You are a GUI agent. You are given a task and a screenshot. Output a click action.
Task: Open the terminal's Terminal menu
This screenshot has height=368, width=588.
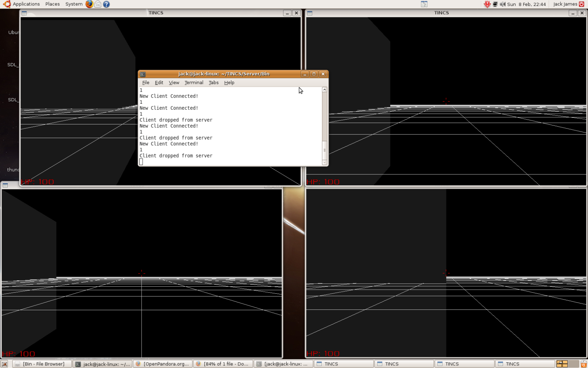click(x=194, y=82)
